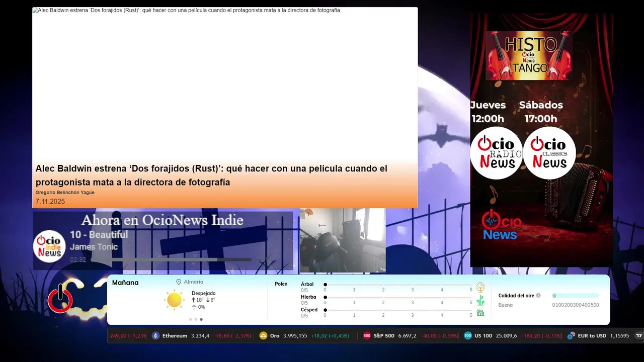Screen dimensions: 644x362
Task: Click EUR to USD rate 1,15595
Action: click(620, 336)
